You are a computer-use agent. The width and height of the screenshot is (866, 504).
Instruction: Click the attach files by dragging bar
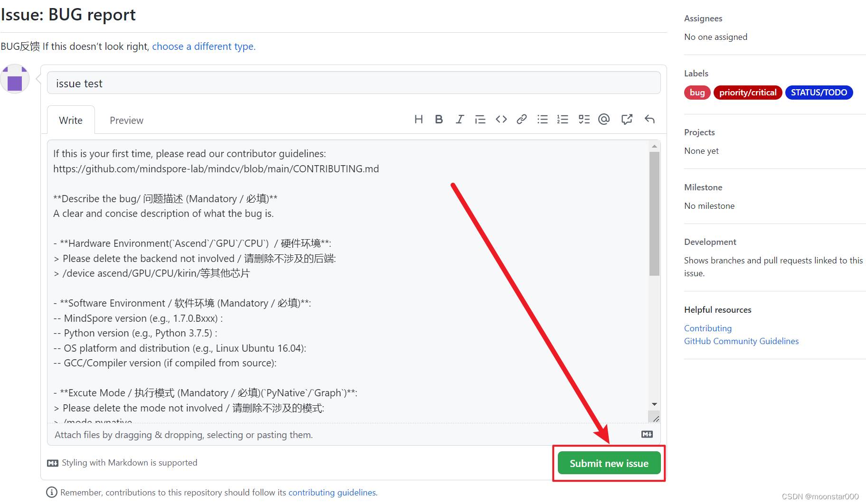click(354, 434)
